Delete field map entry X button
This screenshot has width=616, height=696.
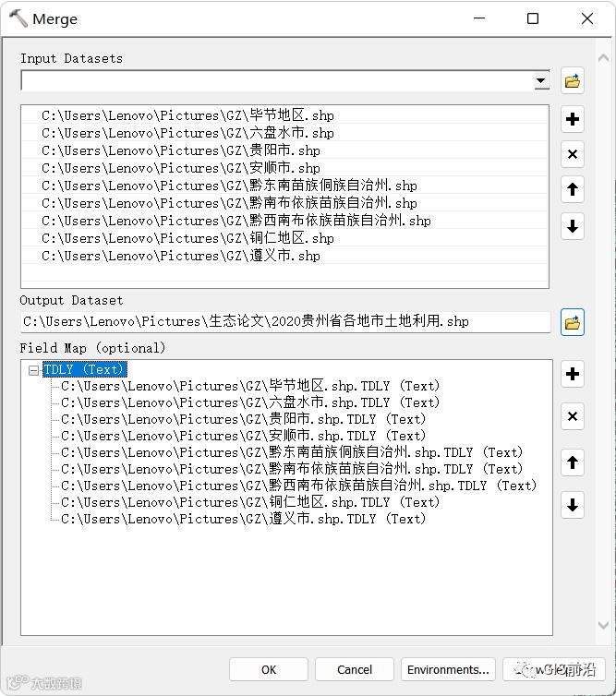click(572, 416)
